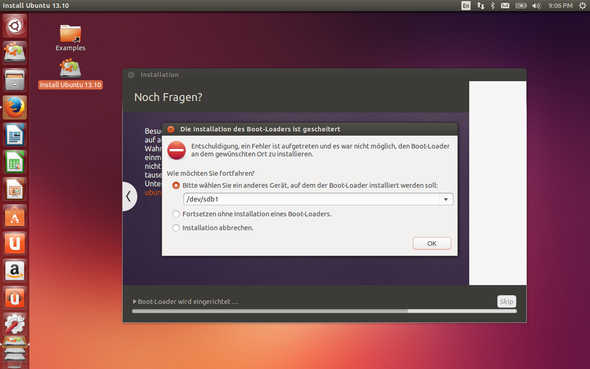This screenshot has width=590, height=369.
Task: Click the installation progress bar
Action: [x=324, y=311]
